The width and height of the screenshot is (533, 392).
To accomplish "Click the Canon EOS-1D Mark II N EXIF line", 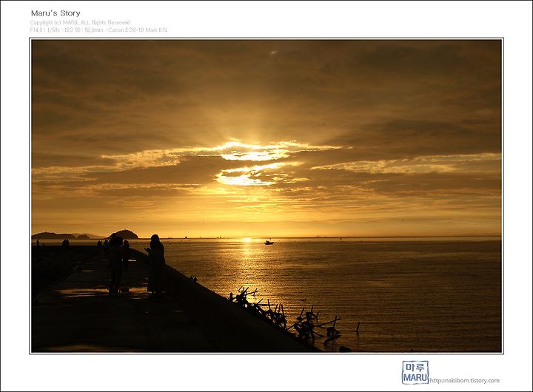I will coord(98,30).
